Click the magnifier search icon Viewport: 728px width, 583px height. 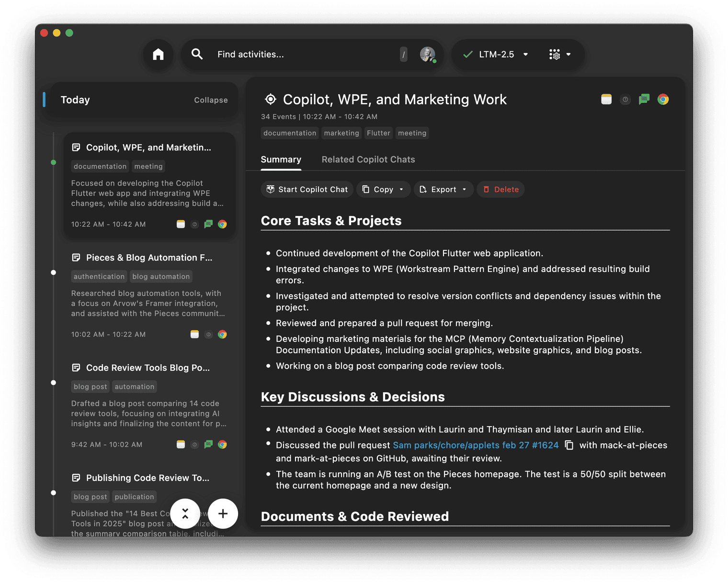pyautogui.click(x=197, y=54)
